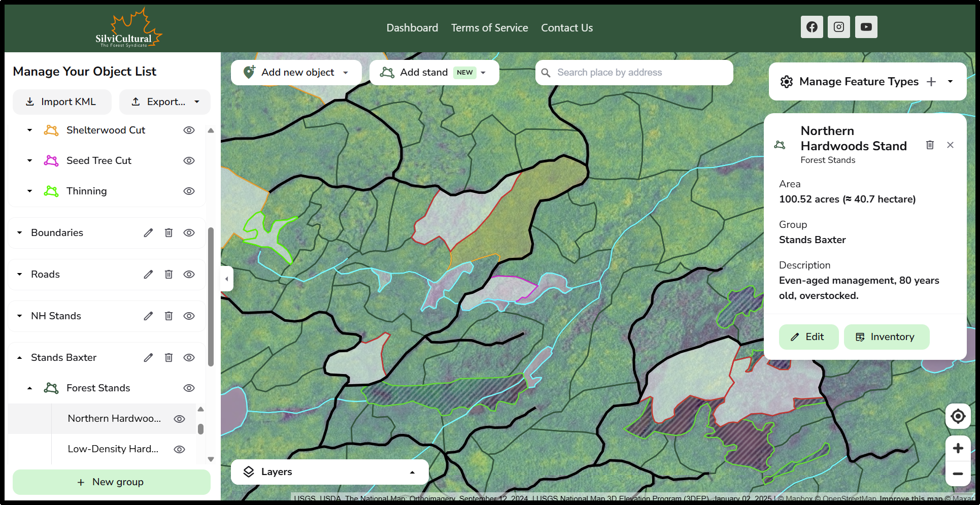Click the delete trash icon for Northern Hardwoods Stand

pos(930,145)
